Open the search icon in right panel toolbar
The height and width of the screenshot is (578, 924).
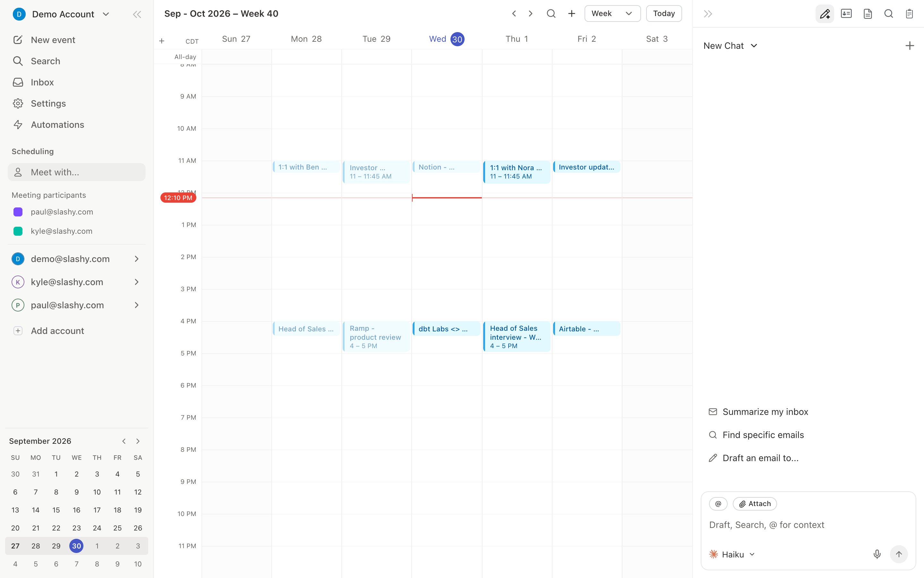tap(888, 14)
